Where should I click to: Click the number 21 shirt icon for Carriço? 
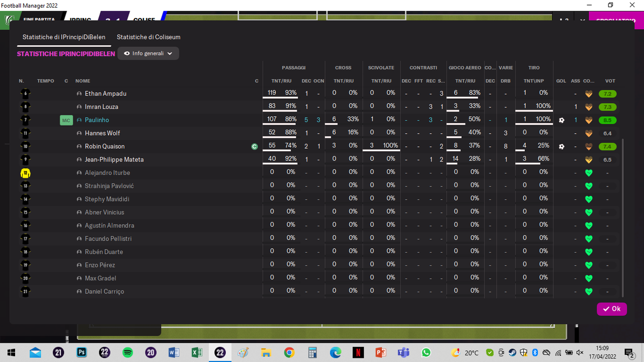click(25, 292)
